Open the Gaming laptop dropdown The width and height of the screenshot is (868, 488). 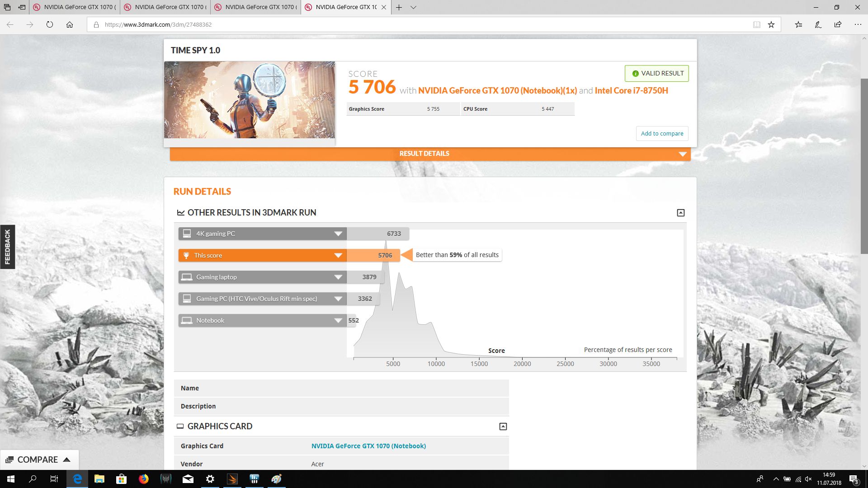click(x=338, y=277)
